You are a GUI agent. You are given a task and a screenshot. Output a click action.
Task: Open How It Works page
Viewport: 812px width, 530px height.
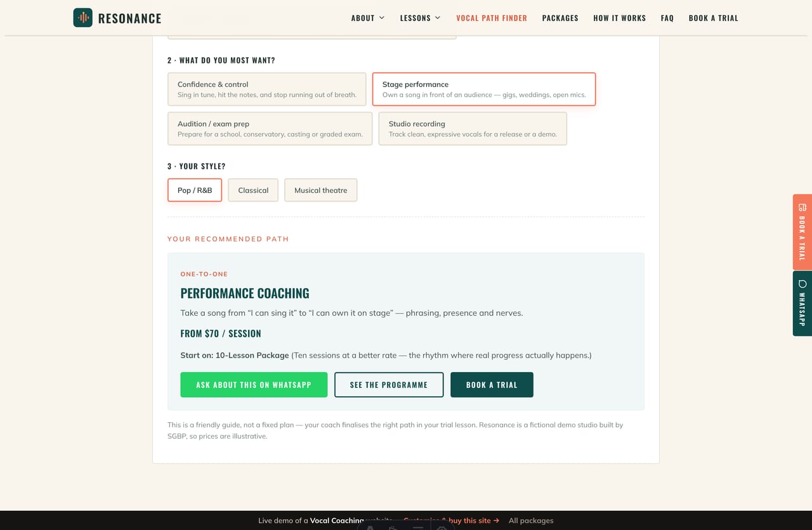click(x=619, y=18)
